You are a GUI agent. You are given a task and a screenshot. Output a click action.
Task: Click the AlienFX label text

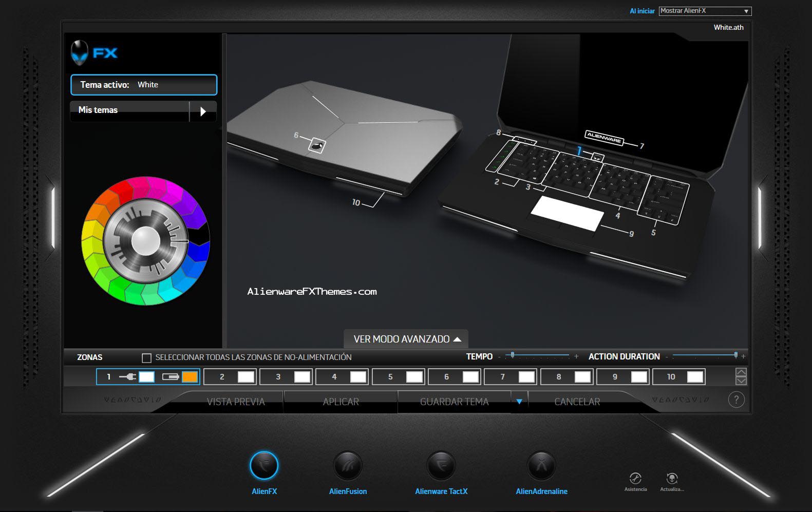click(264, 491)
